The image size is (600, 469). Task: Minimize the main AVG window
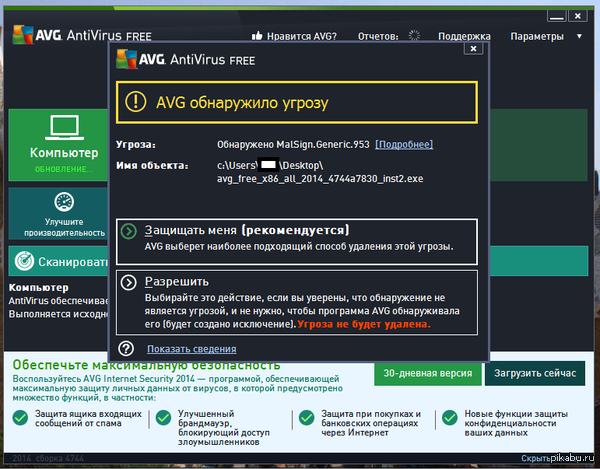click(556, 16)
